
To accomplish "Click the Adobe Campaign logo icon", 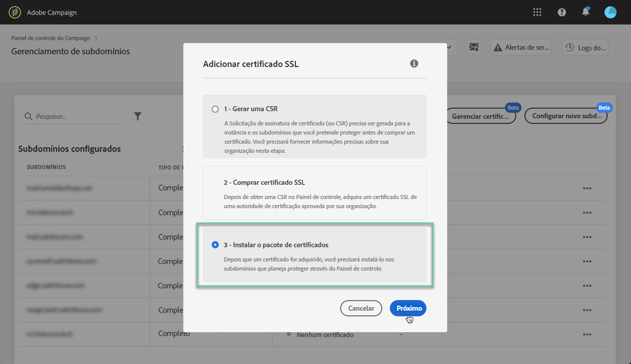I will pyautogui.click(x=15, y=12).
